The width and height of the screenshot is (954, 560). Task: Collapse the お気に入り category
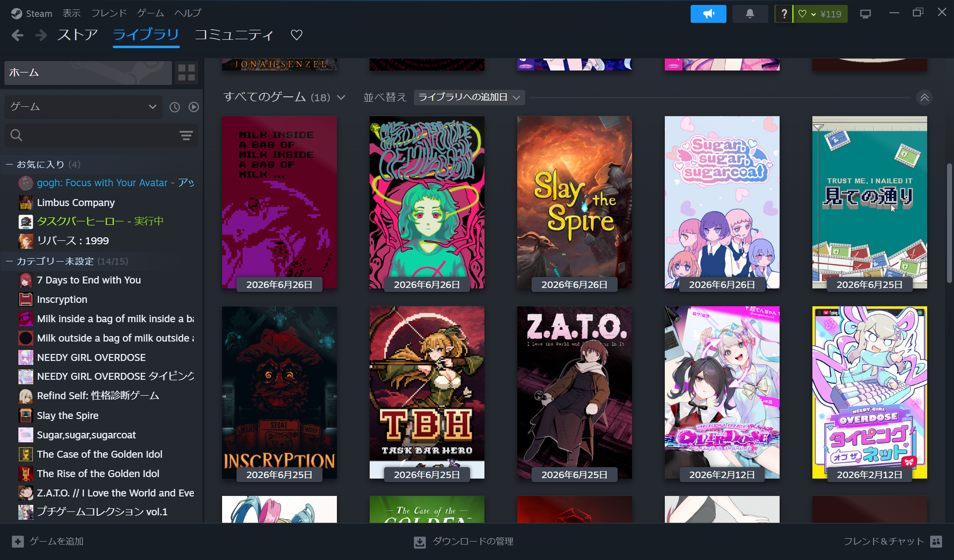point(9,164)
